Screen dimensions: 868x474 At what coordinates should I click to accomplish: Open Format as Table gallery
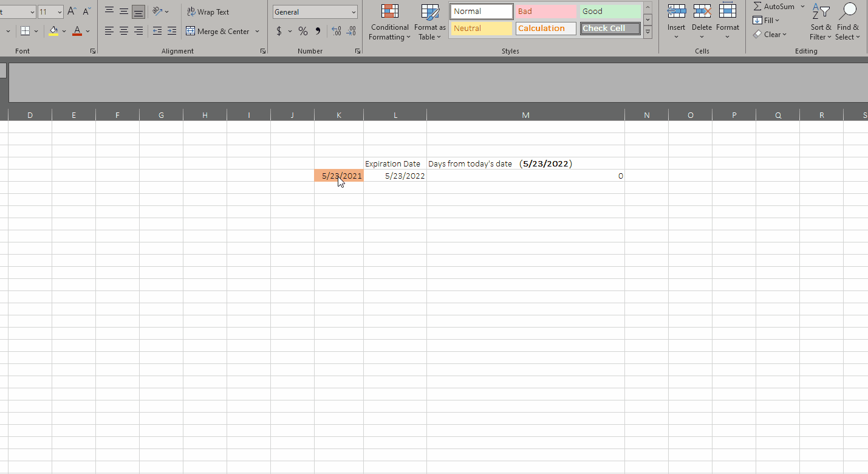click(x=430, y=22)
